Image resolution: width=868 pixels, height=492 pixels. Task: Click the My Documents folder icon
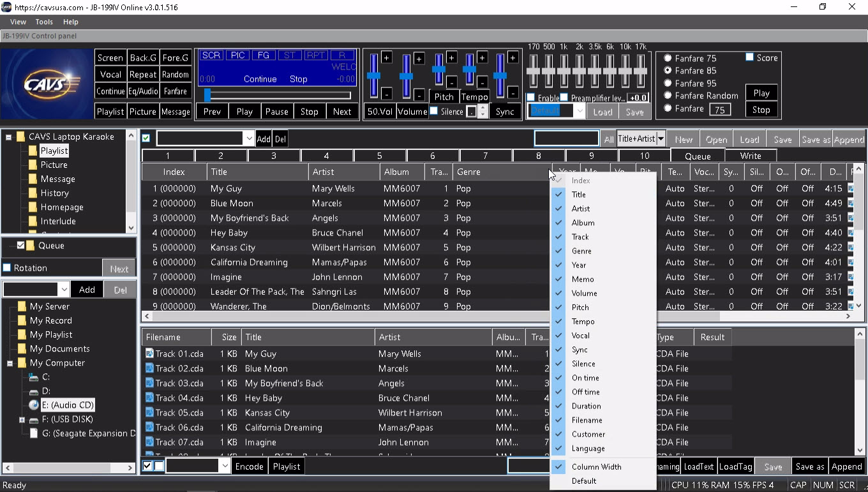pyautogui.click(x=22, y=348)
